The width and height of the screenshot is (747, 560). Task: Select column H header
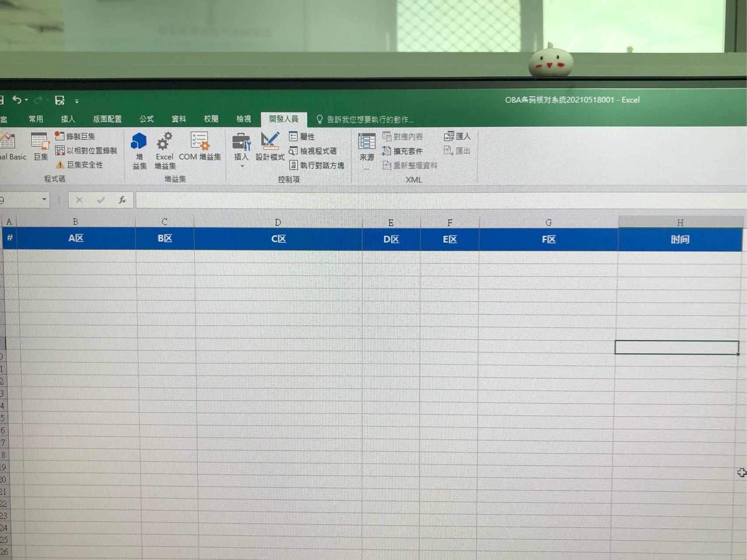tap(680, 222)
